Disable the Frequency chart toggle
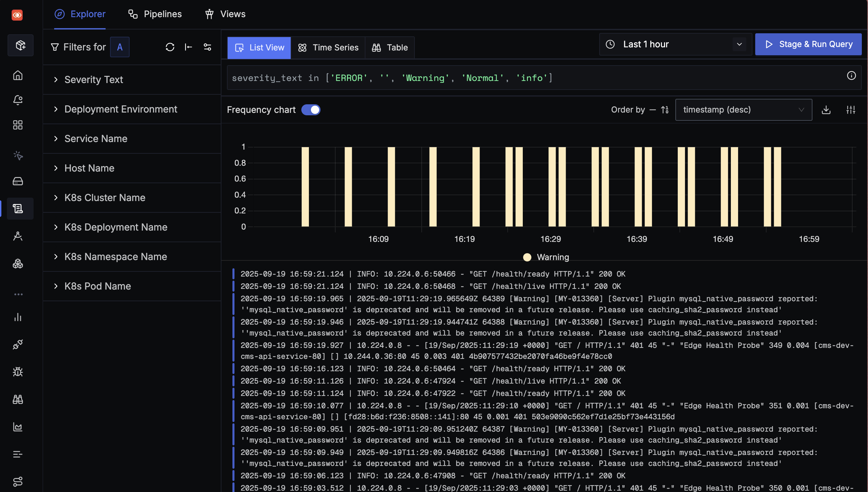This screenshot has width=868, height=492. click(x=311, y=110)
